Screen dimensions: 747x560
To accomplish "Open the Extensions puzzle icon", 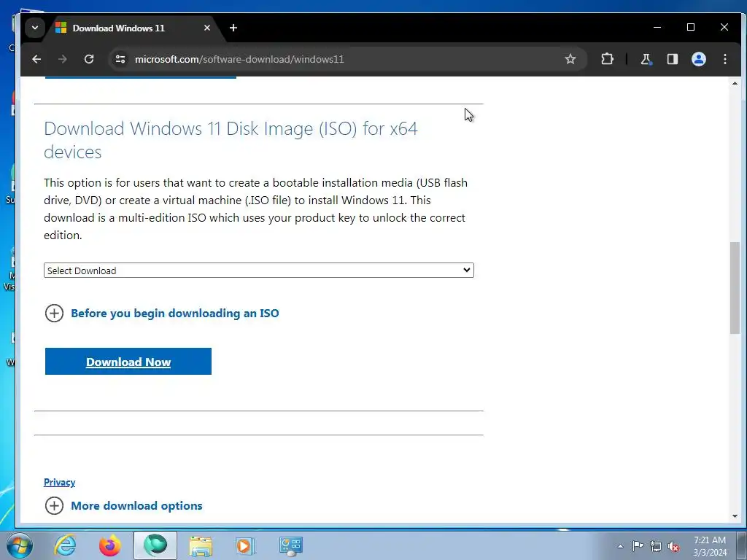I will tap(607, 59).
